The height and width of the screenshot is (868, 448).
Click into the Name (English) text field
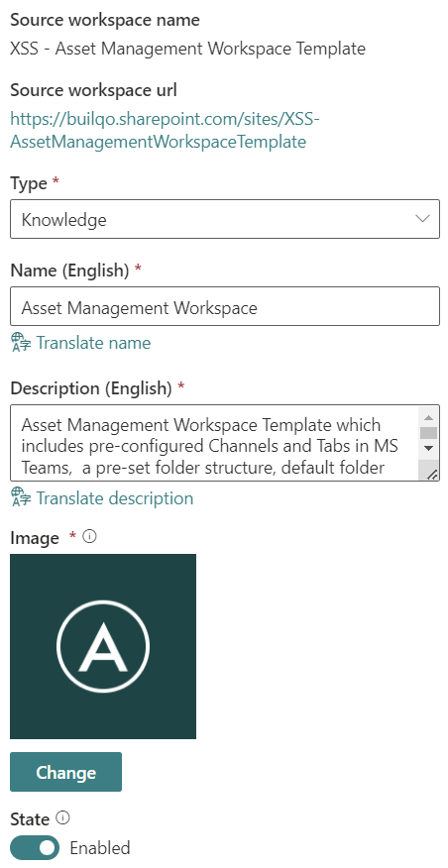click(225, 306)
